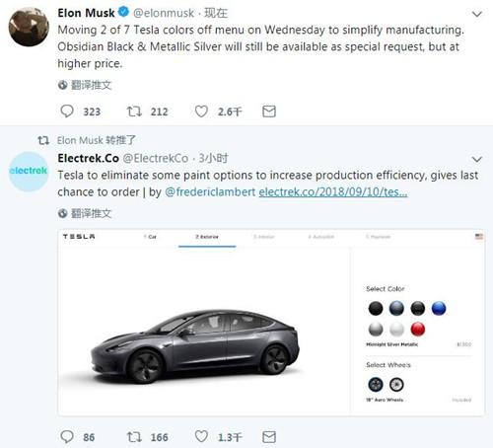493x448 pixels.
Task: Share Electrek.Co tweet via envelope icon
Action: [269, 437]
